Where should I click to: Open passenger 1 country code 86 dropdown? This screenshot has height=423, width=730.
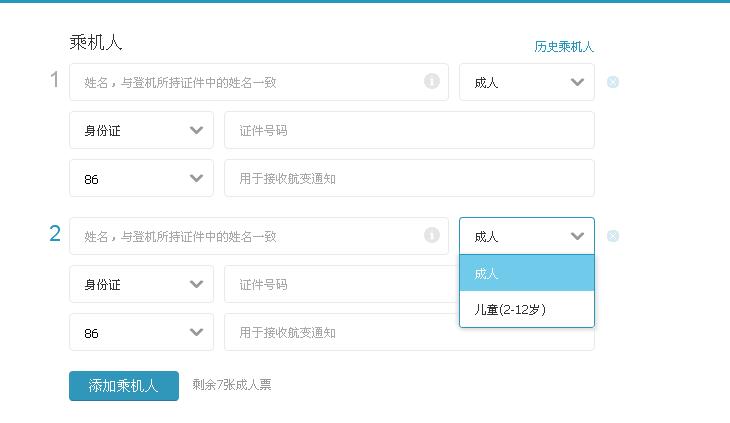click(x=142, y=178)
